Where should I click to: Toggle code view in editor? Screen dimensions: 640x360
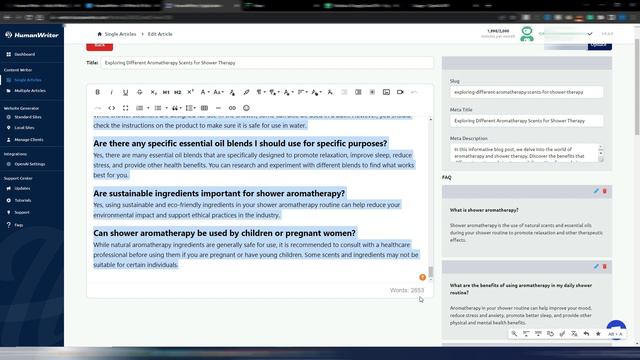click(111, 108)
